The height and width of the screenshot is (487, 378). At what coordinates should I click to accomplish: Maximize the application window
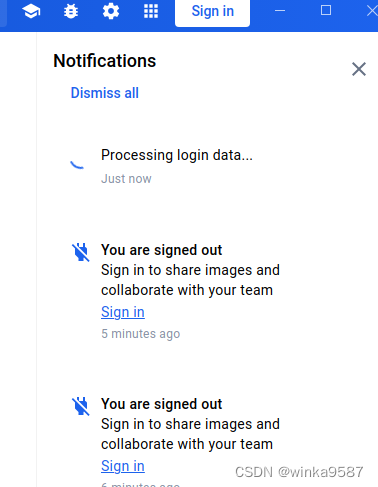tap(326, 10)
